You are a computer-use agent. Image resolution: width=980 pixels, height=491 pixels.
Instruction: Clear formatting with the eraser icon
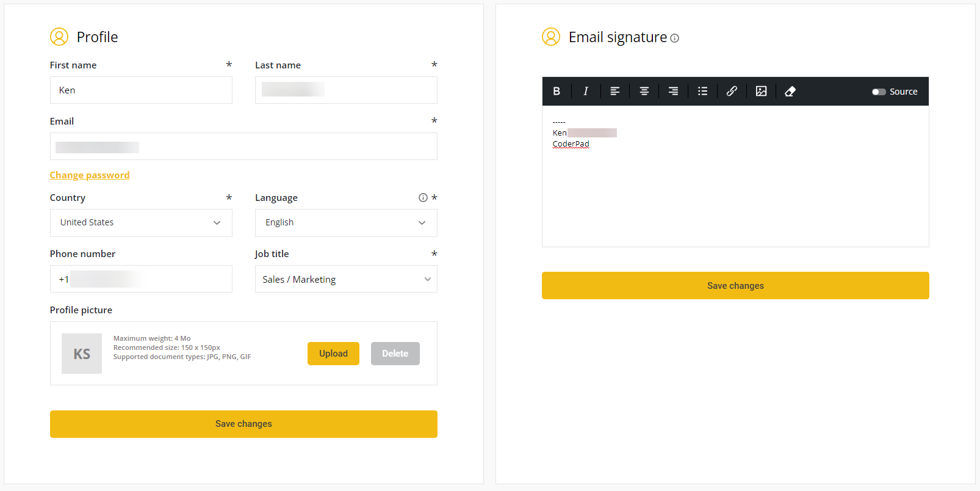pyautogui.click(x=790, y=91)
